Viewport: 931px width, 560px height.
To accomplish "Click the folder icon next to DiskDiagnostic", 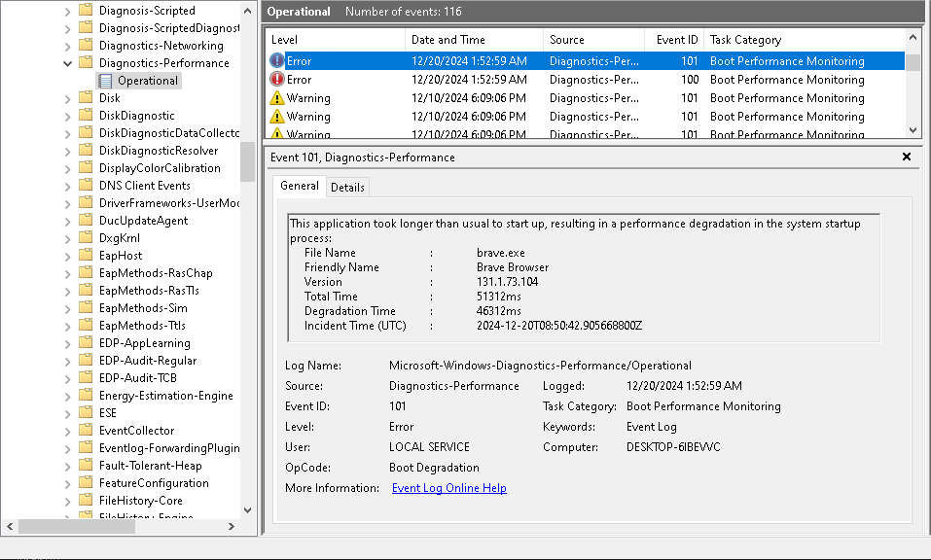I will [86, 115].
